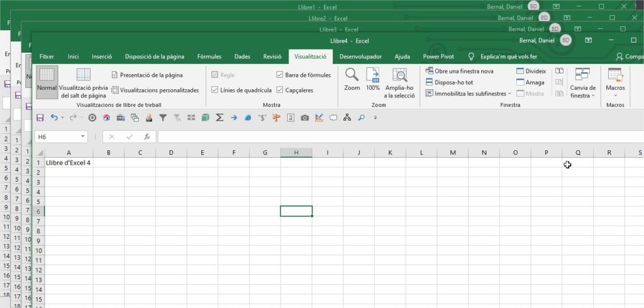
Task: Save workbook with the purple floppy disk icon
Action: (x=40, y=118)
